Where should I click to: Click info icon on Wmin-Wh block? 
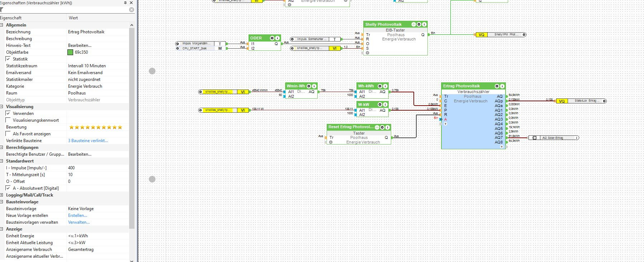314,86
